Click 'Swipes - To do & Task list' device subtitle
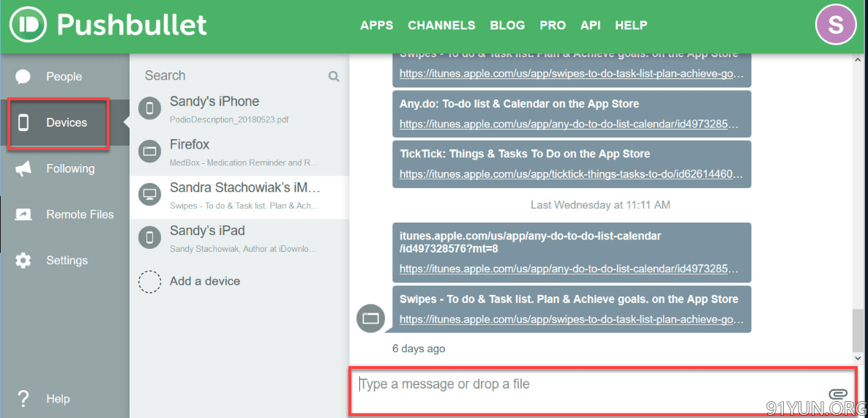 (244, 206)
